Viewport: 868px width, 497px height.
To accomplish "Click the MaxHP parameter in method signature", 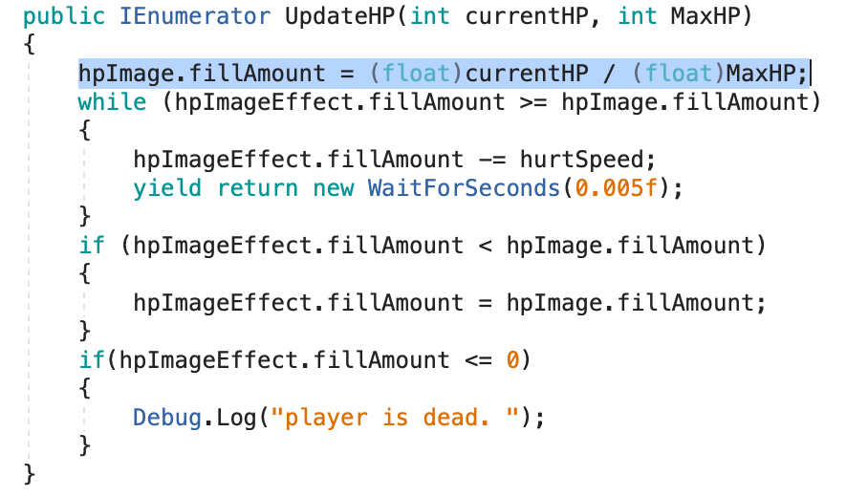I will coord(744,16).
